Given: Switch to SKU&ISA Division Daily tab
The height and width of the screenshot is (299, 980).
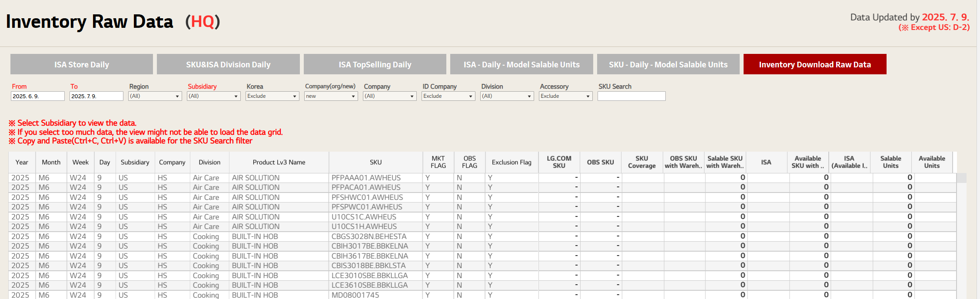Looking at the screenshot, I should [228, 64].
